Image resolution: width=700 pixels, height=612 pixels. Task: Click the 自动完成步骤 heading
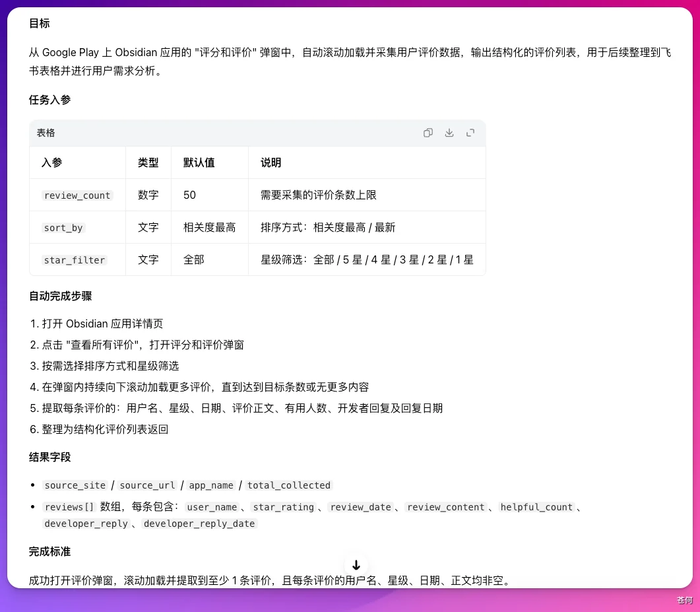[60, 296]
